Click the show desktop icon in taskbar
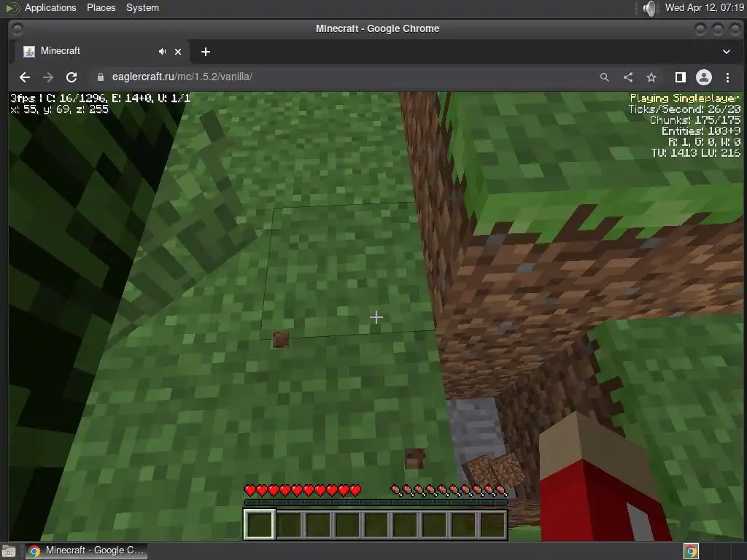747x560 pixels. [9, 551]
